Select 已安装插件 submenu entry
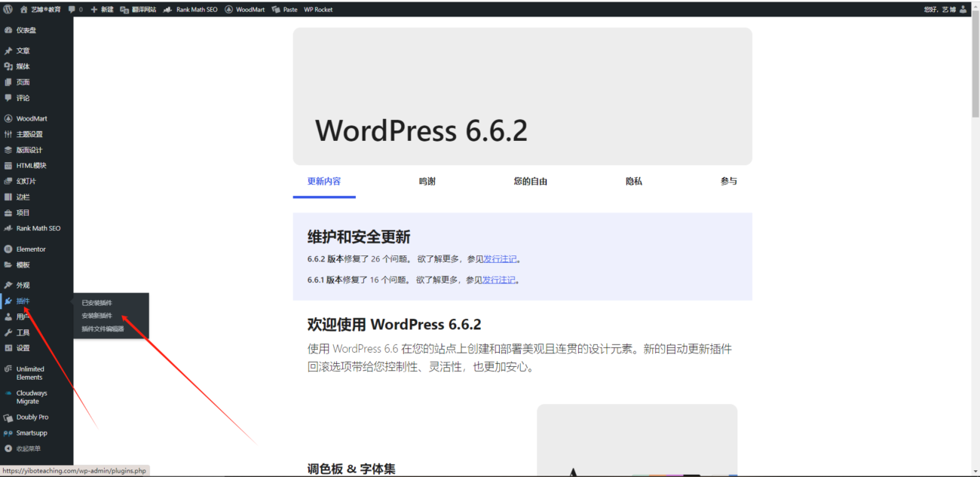This screenshot has width=980, height=477. pyautogui.click(x=97, y=303)
